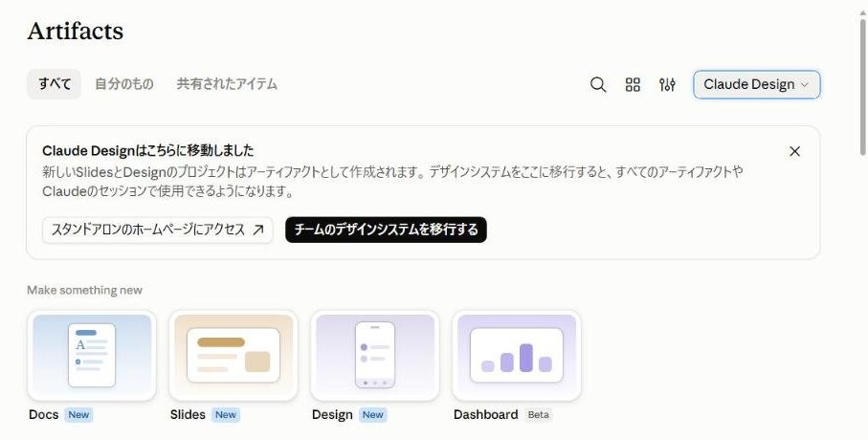Screen dimensions: 868x440
Task: Click スタンドアロンのホームページにアクセス button
Action: point(157,230)
